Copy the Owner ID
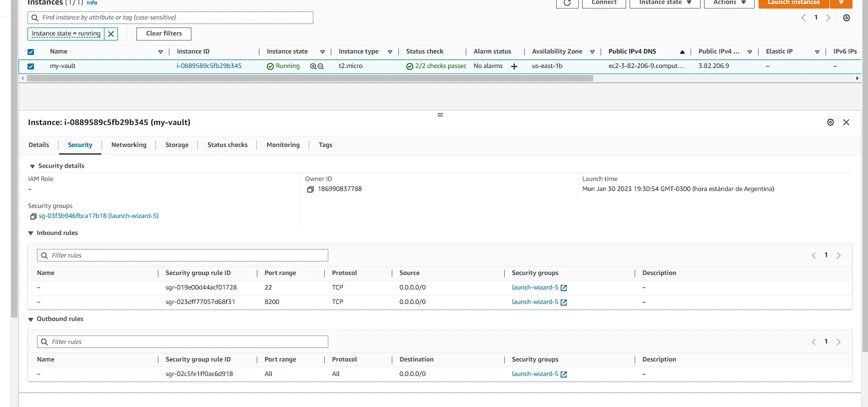 point(310,189)
